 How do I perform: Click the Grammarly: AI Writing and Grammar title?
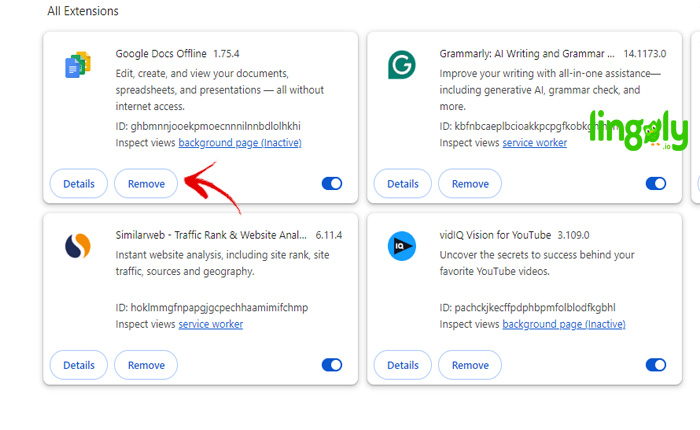(527, 54)
